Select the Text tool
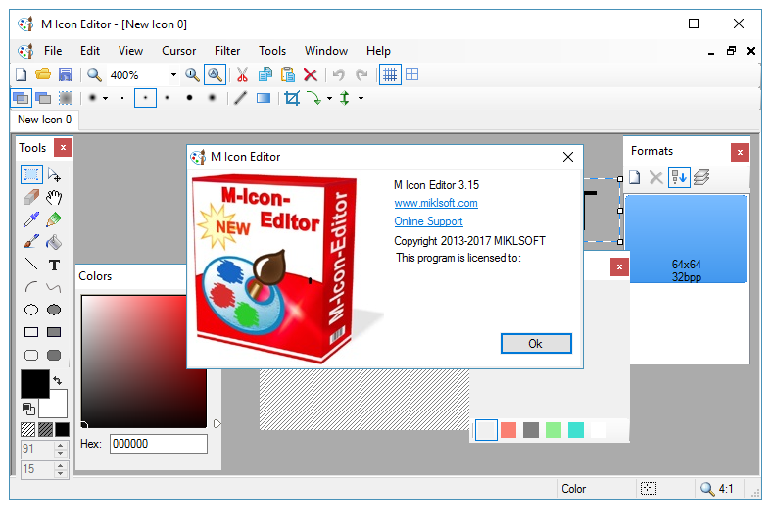771x532 pixels. click(x=54, y=265)
